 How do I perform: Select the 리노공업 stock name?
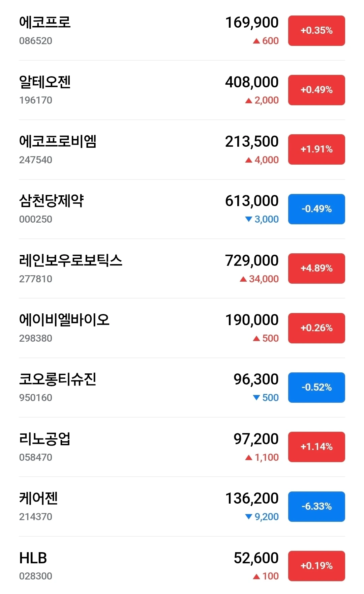pos(45,439)
